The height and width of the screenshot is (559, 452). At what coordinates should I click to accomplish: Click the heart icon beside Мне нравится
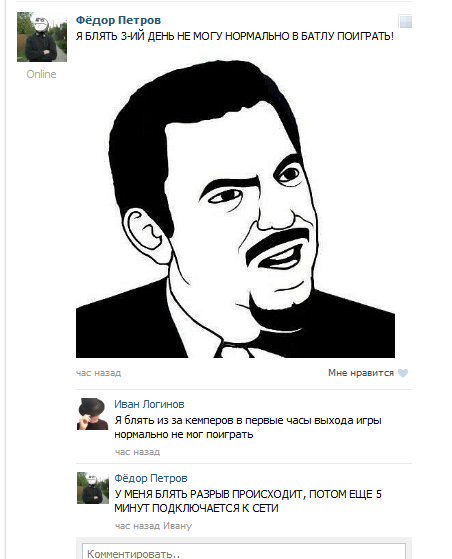pyautogui.click(x=403, y=373)
